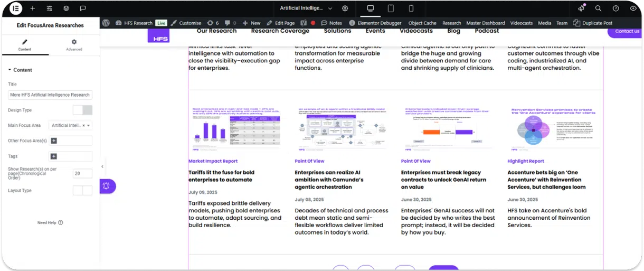Toggle the Design Type switch
Screen dimensions: 644x271
coord(82,110)
